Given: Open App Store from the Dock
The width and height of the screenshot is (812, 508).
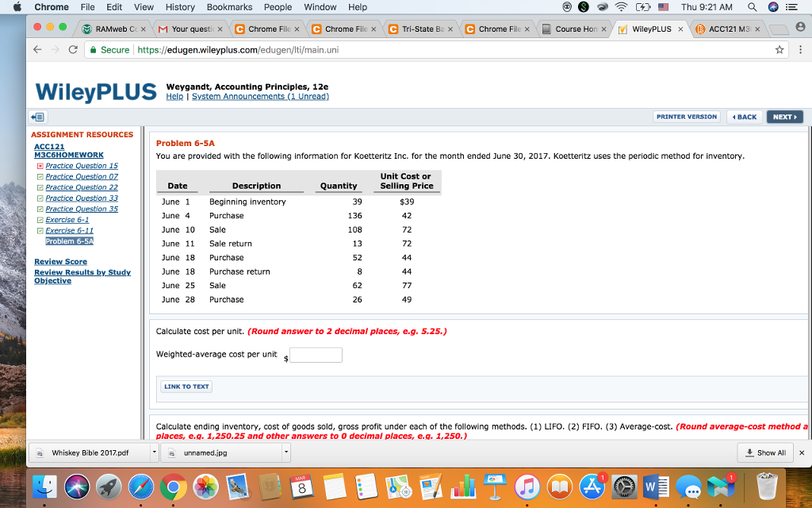Looking at the screenshot, I should point(592,487).
